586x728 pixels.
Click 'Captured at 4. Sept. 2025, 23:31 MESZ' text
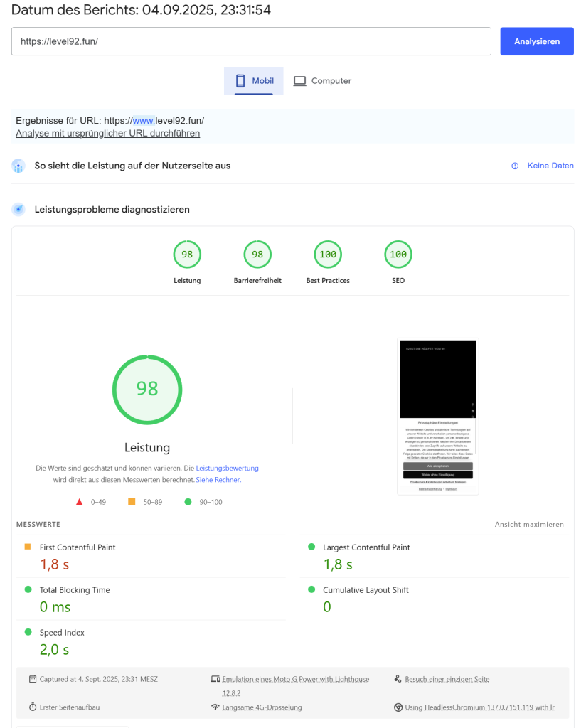(x=98, y=679)
